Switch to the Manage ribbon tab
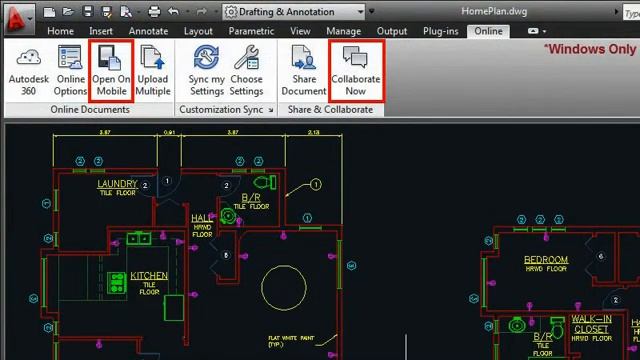Screen dimensions: 640x360 [x=343, y=31]
